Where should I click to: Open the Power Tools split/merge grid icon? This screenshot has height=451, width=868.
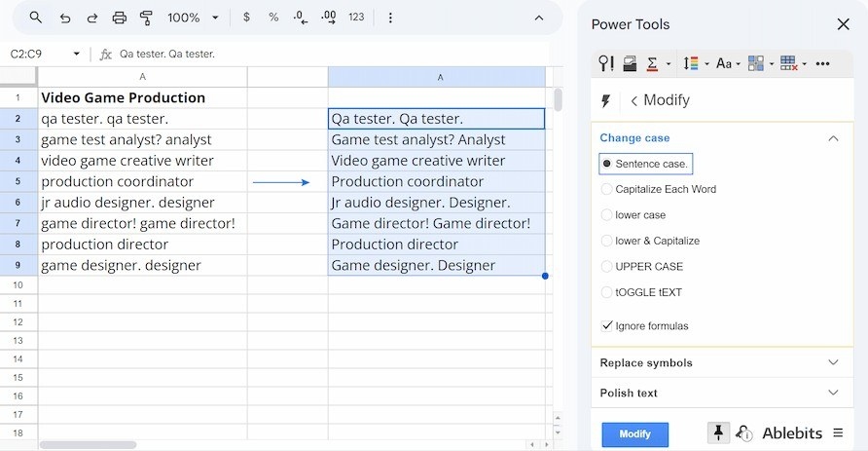[756, 63]
